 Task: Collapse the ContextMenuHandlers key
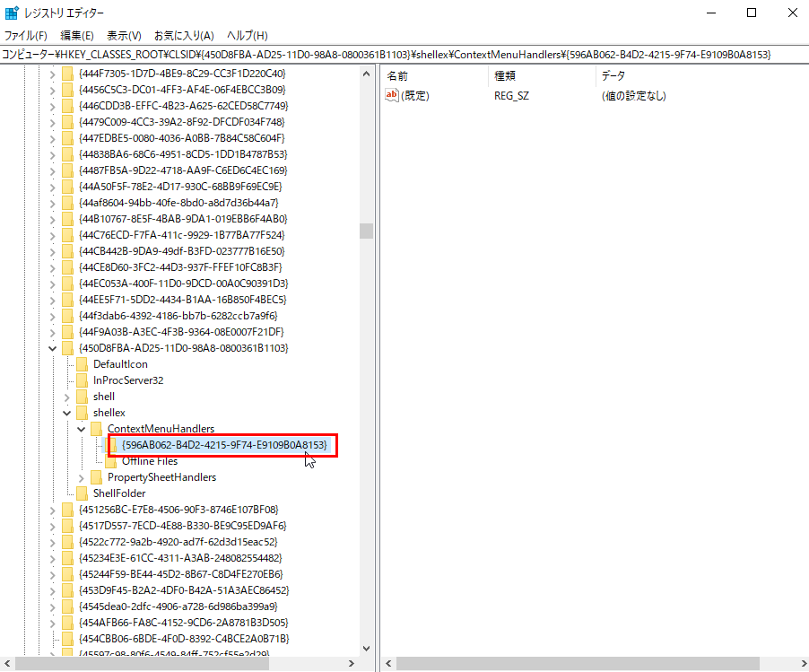point(81,429)
